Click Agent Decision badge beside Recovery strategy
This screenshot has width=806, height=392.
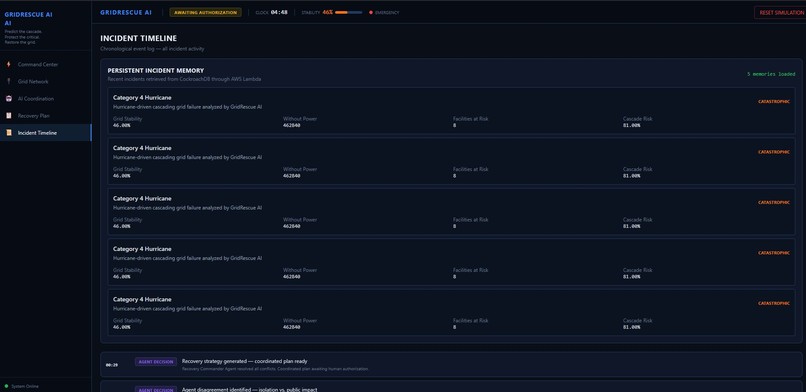click(x=156, y=362)
